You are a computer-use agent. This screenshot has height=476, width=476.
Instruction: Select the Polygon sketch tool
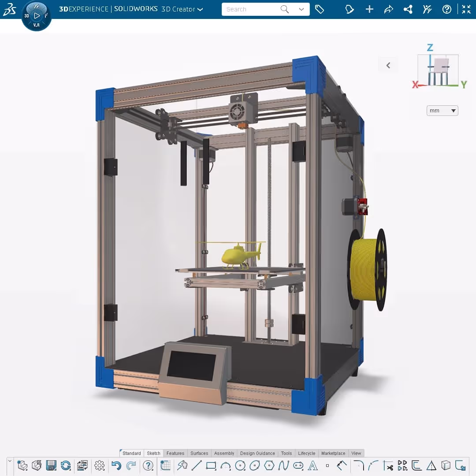tap(269, 465)
